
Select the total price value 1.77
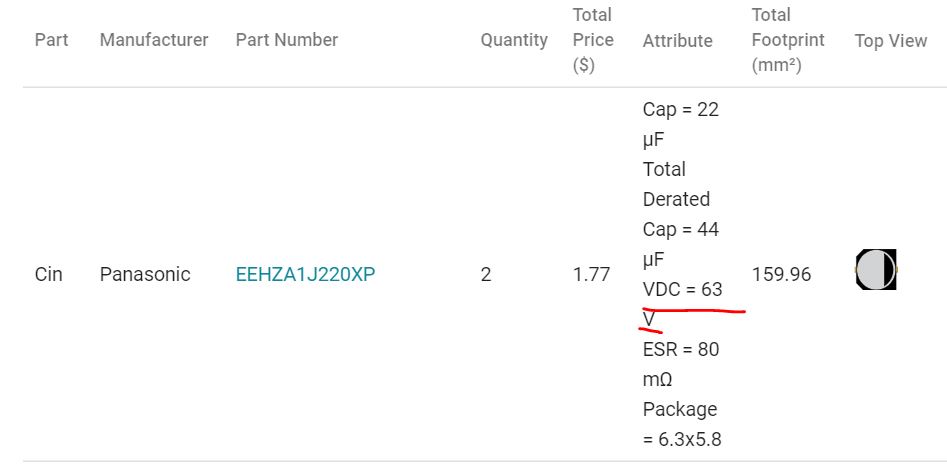(592, 274)
